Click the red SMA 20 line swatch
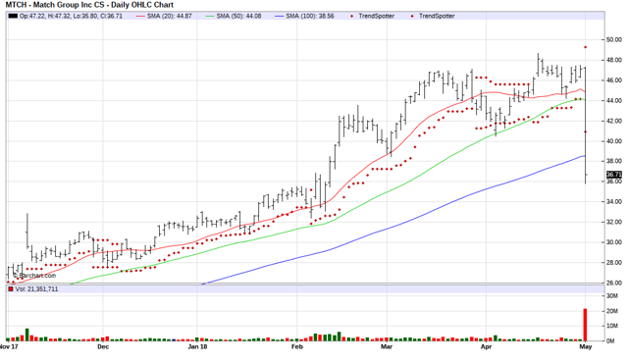 140,16
